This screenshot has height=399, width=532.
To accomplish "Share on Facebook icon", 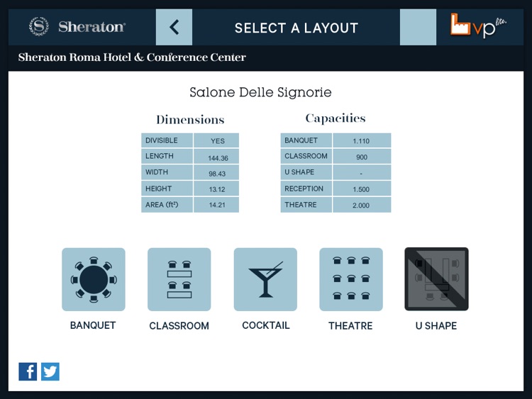I will (28, 371).
